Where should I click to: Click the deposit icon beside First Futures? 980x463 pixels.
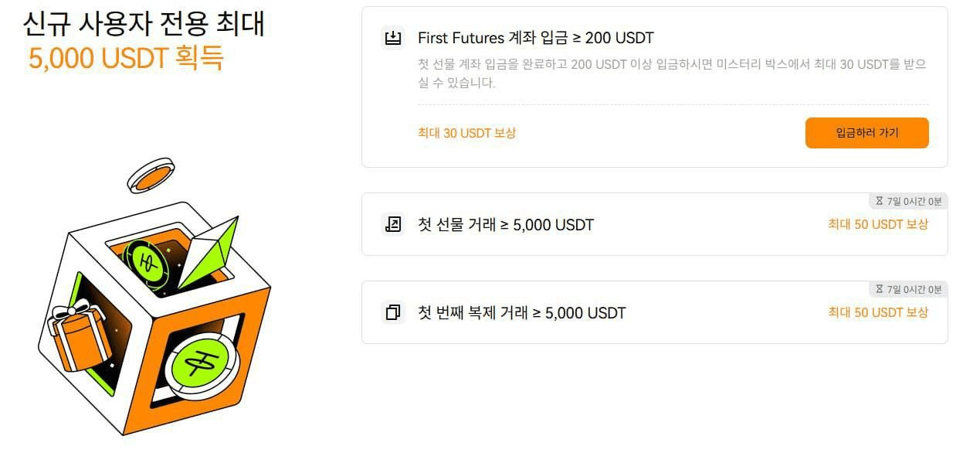[x=392, y=38]
